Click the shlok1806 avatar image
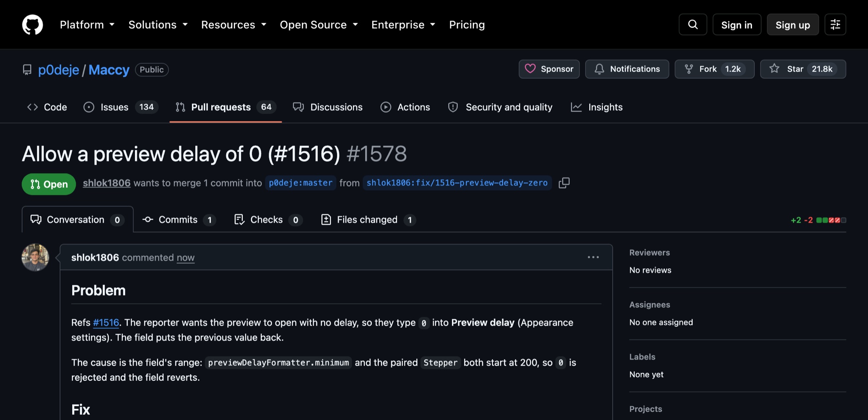 coord(35,257)
